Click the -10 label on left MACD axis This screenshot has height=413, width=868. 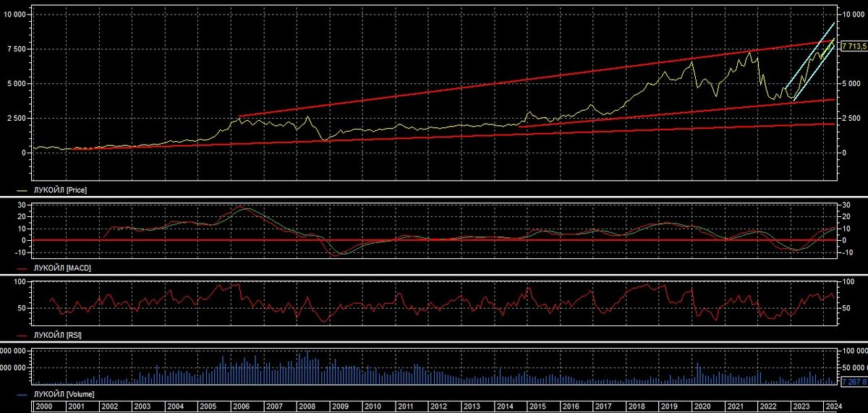21,252
